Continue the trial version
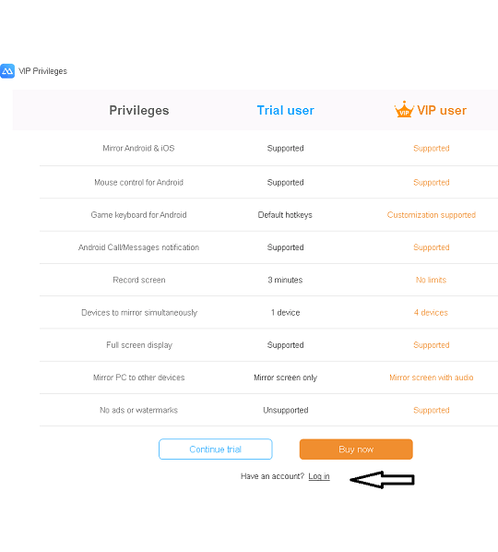The image size is (498, 552). 215,449
